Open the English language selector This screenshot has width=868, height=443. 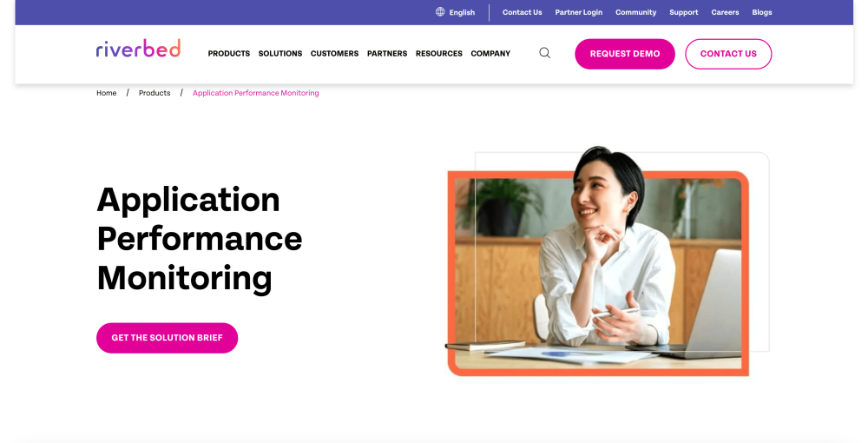pyautogui.click(x=462, y=12)
